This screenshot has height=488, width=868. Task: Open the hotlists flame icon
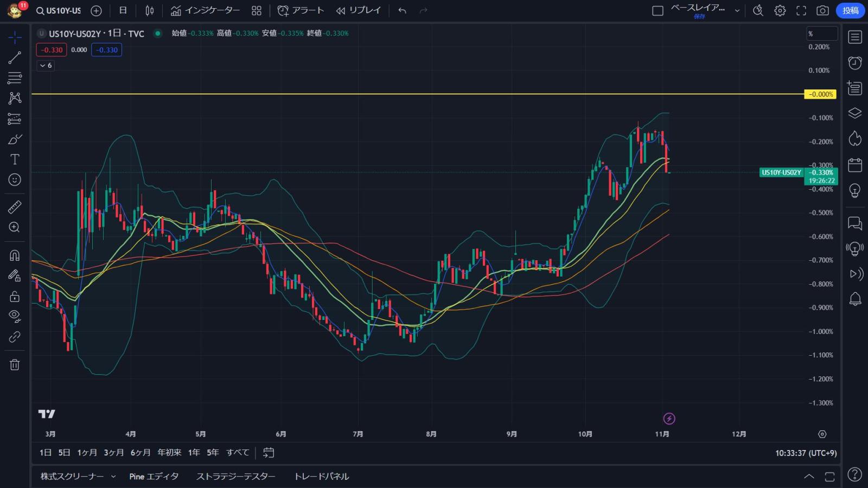[x=855, y=139]
